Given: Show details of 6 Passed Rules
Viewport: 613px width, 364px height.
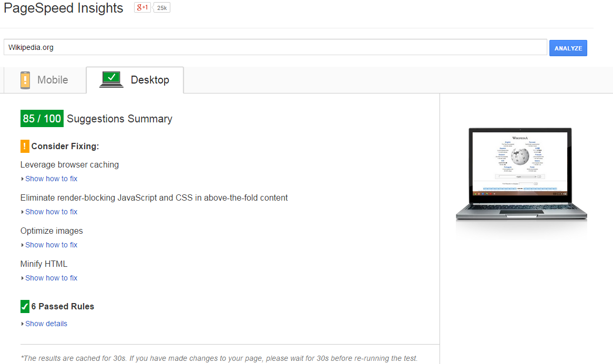Looking at the screenshot, I should pyautogui.click(x=46, y=324).
